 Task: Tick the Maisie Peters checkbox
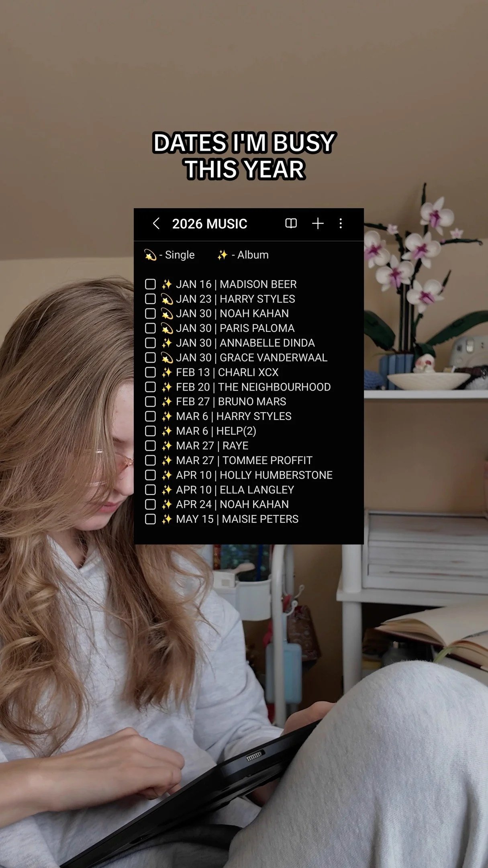click(x=150, y=519)
